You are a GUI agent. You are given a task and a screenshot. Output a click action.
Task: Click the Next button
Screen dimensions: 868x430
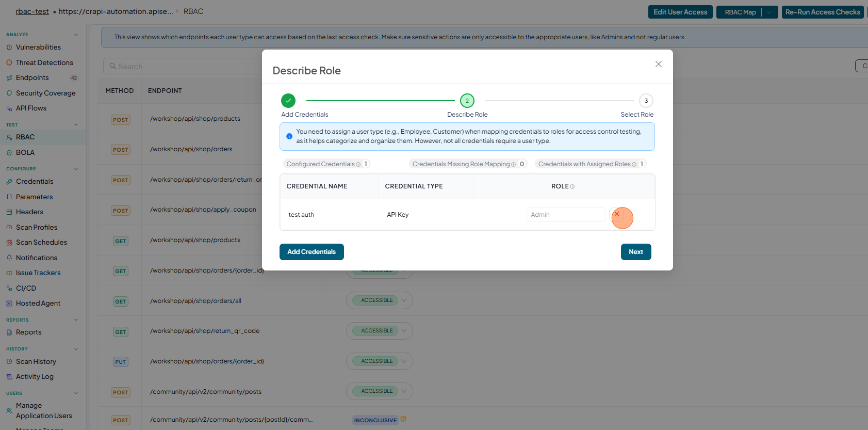click(636, 252)
